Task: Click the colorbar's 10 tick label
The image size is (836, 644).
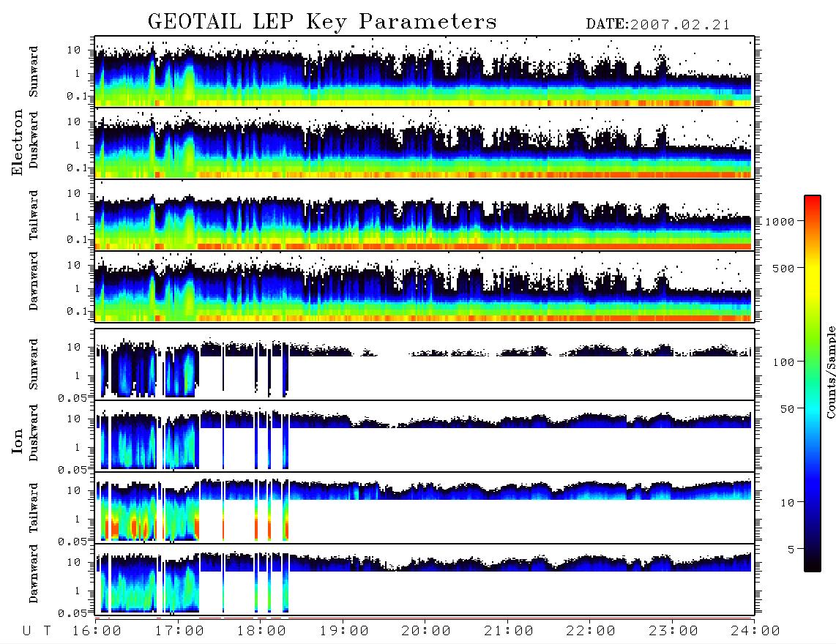Action: 788,503
